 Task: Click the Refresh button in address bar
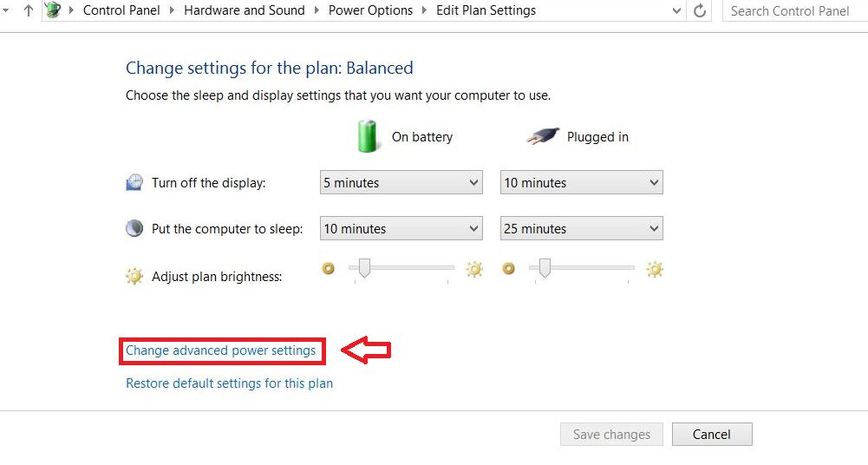tap(700, 11)
